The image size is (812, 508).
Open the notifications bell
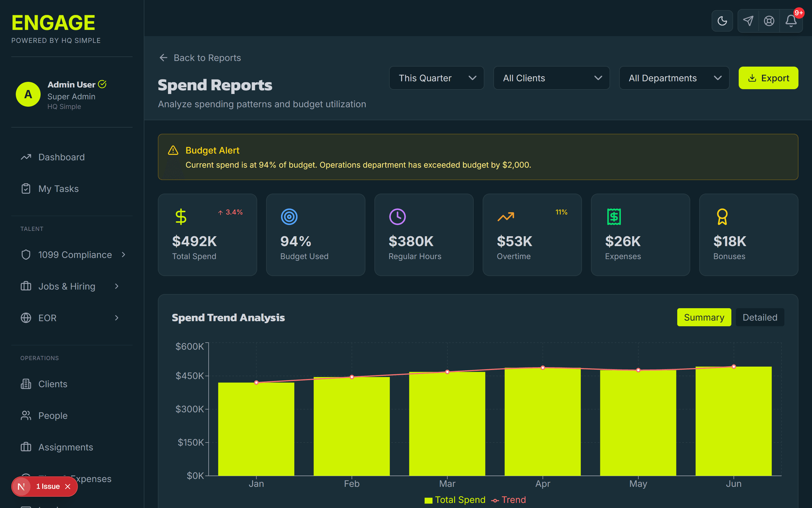(x=791, y=21)
